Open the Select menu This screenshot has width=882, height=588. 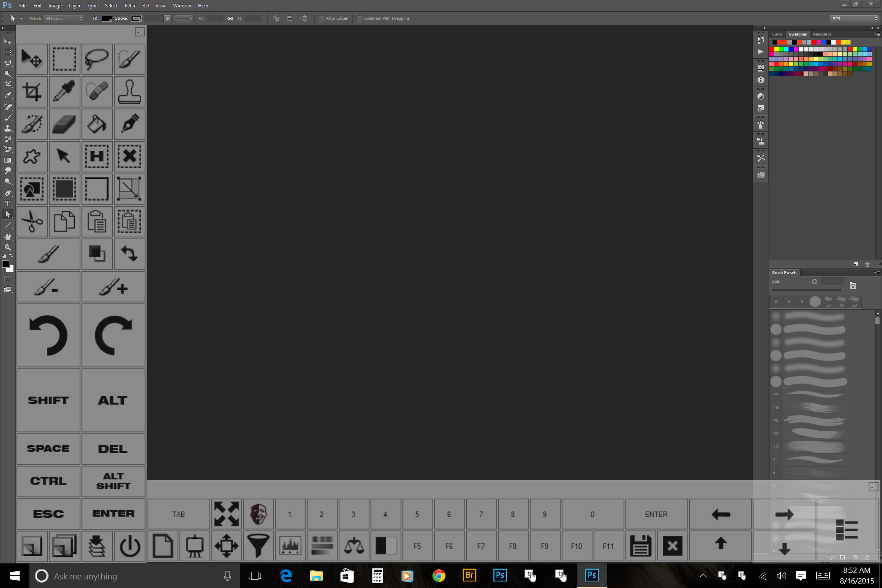pos(110,5)
